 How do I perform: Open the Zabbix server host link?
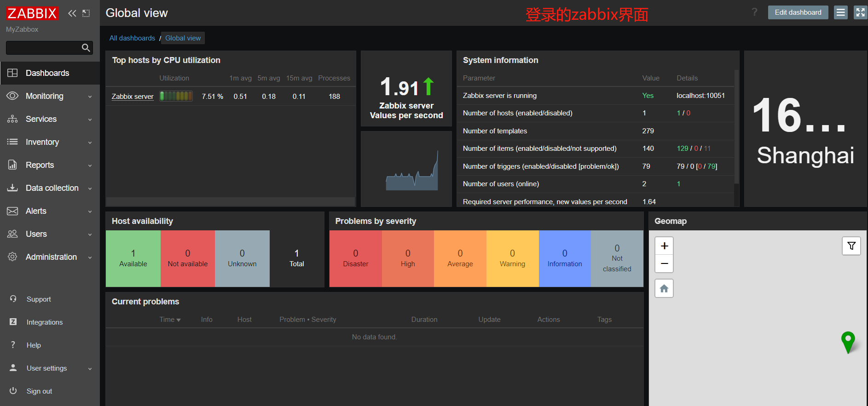tap(133, 97)
